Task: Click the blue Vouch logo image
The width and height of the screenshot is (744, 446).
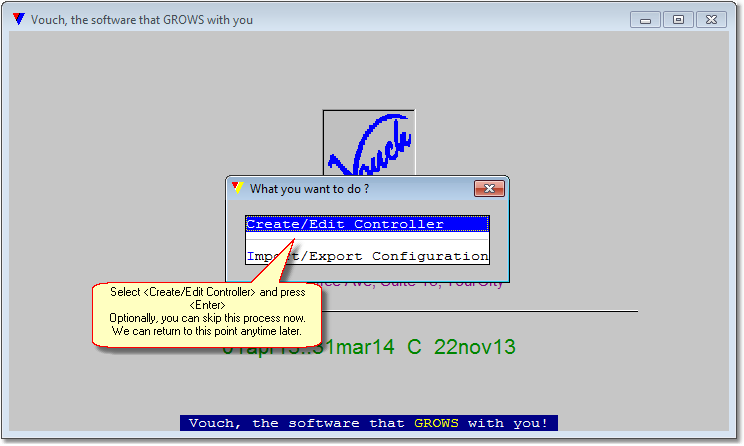Action: (x=369, y=143)
